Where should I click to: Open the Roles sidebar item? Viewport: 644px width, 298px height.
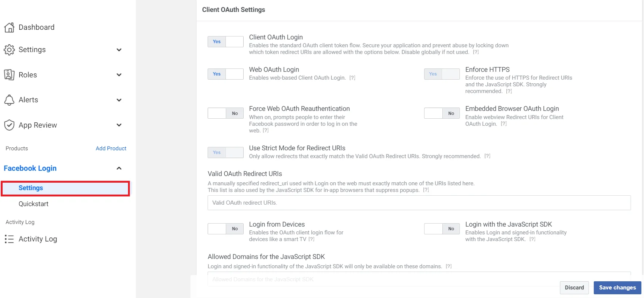point(28,75)
